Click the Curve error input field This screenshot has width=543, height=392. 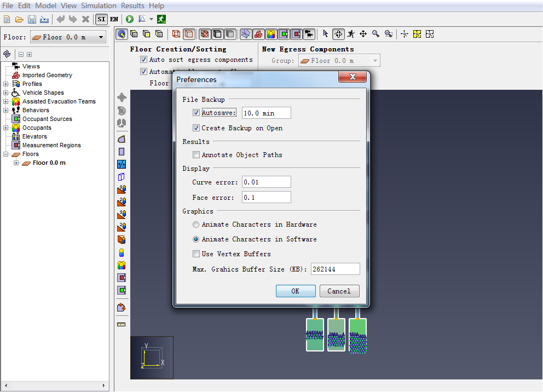(267, 182)
